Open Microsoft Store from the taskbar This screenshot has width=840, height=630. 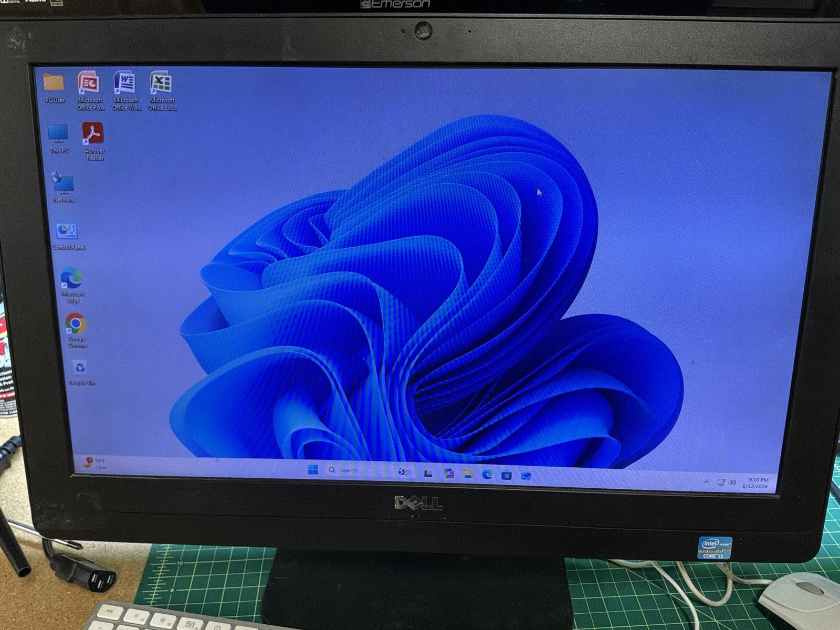[507, 475]
